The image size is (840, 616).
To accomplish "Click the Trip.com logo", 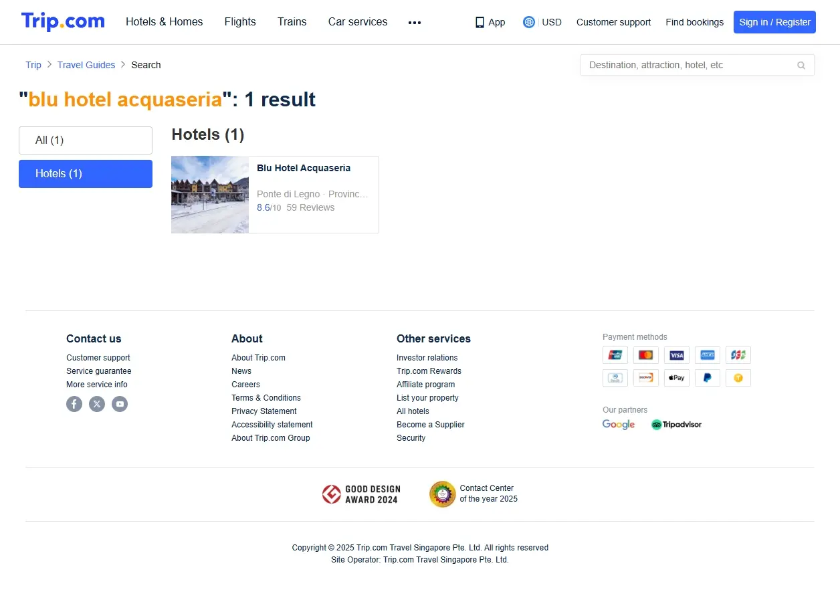I will click(63, 21).
